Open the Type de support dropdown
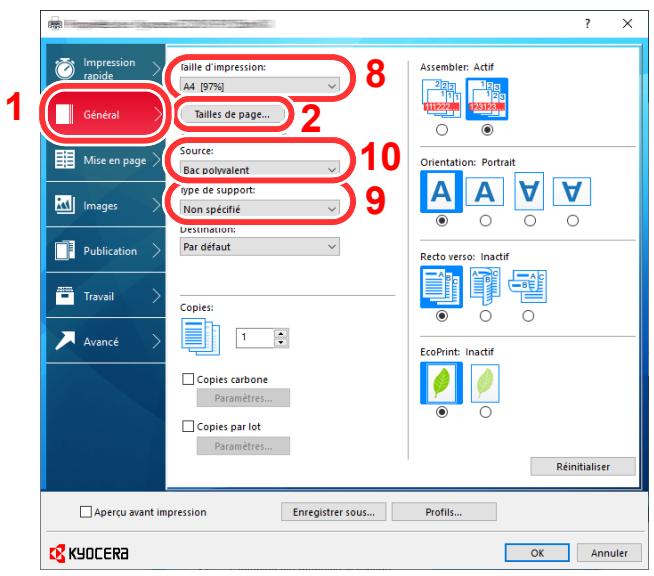This screenshot has width=654, height=576. 259,209
